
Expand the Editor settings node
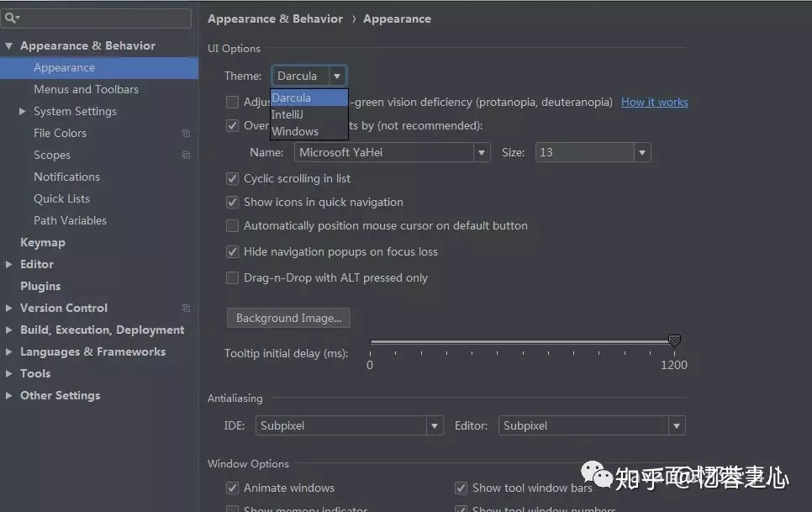click(8, 264)
